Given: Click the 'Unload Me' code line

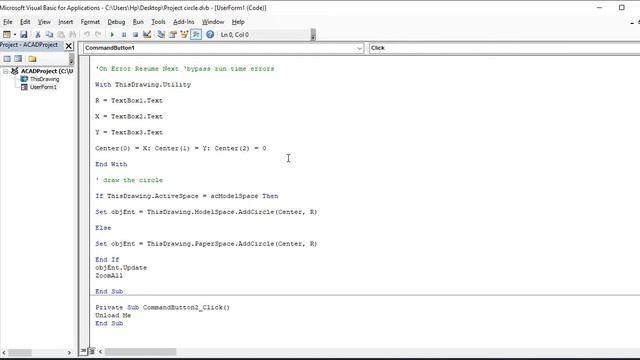Looking at the screenshot, I should point(113,315).
